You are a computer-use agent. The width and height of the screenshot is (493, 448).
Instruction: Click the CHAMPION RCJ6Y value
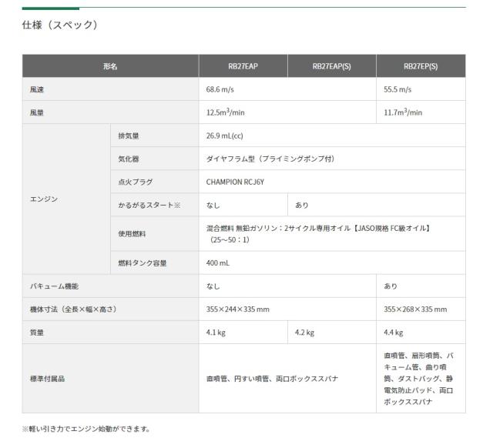tap(235, 182)
